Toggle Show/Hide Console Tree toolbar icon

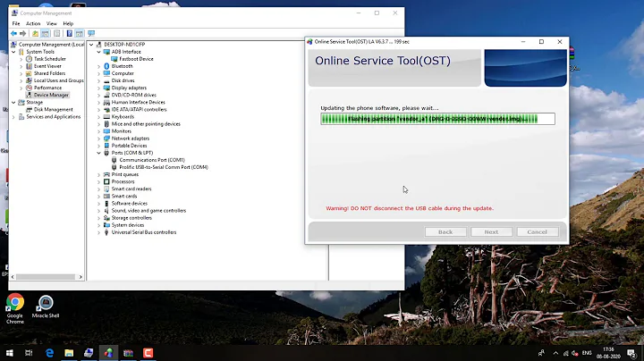point(46,33)
